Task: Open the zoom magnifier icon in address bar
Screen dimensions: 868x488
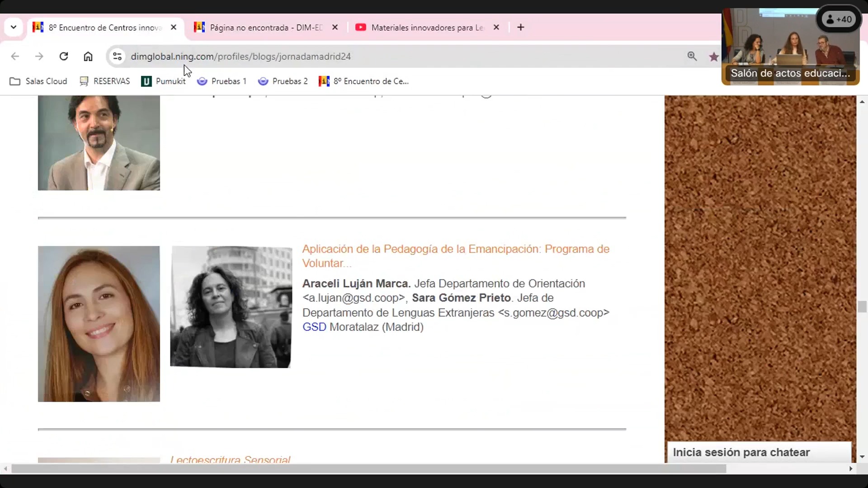Action: pos(692,56)
